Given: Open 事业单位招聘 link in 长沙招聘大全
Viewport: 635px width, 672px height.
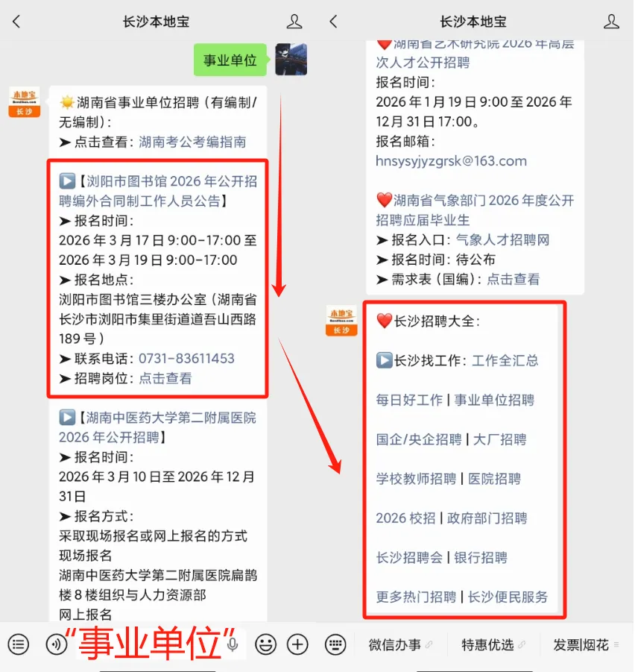Looking at the screenshot, I should [494, 400].
